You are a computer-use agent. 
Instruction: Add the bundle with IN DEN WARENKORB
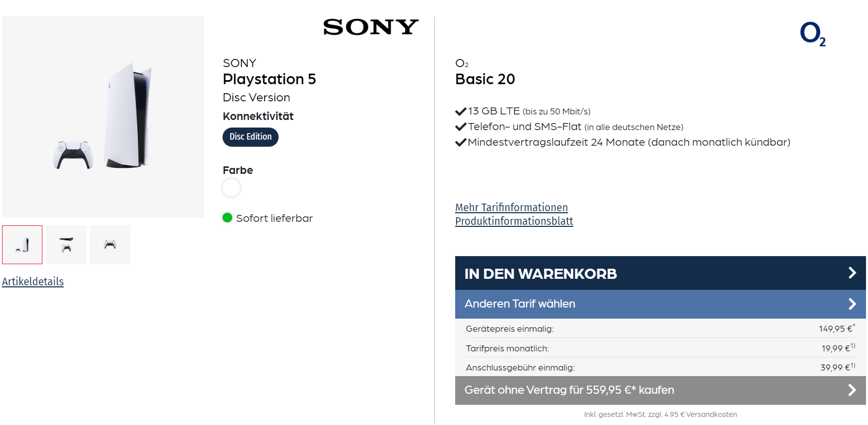click(540, 273)
